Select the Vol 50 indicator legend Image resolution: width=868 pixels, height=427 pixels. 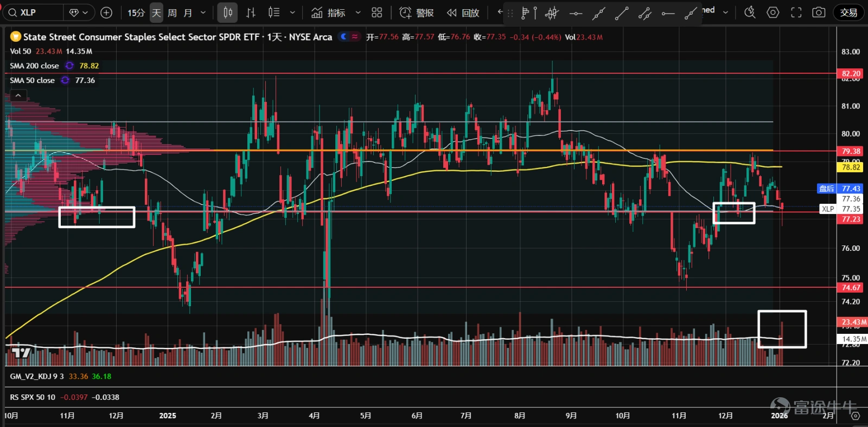point(21,51)
